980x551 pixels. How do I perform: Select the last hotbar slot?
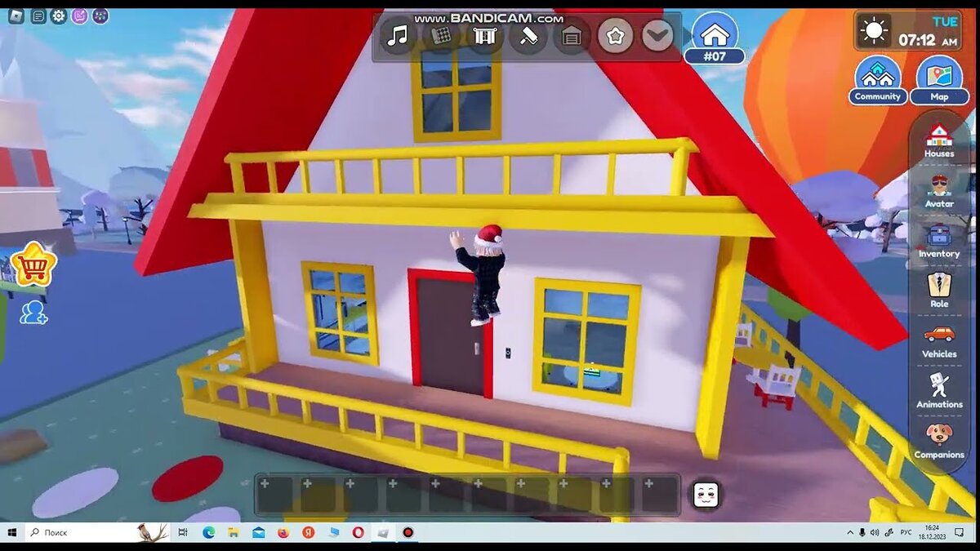(x=659, y=495)
